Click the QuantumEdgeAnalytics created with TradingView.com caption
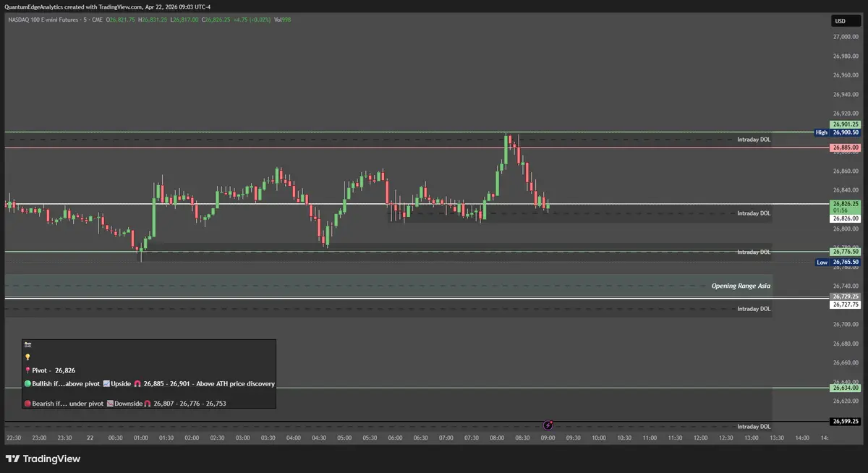This screenshot has height=473, width=868. (x=107, y=7)
